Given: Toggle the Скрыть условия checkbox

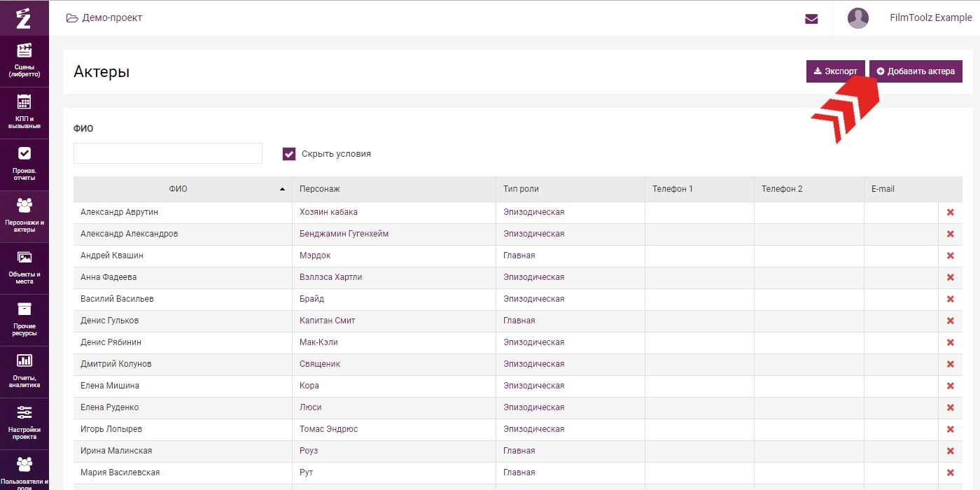Looking at the screenshot, I should click(289, 154).
